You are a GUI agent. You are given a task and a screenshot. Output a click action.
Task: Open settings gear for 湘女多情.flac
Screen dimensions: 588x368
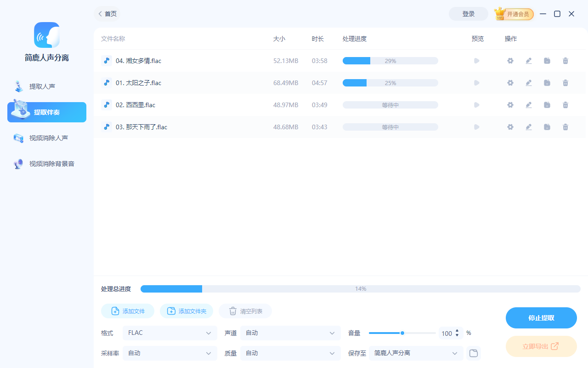(510, 60)
